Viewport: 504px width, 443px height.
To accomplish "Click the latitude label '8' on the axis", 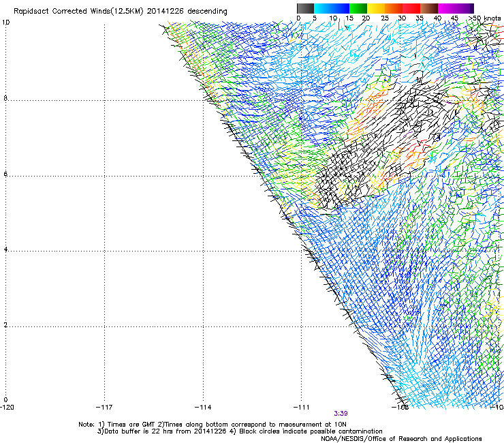I will point(5,98).
